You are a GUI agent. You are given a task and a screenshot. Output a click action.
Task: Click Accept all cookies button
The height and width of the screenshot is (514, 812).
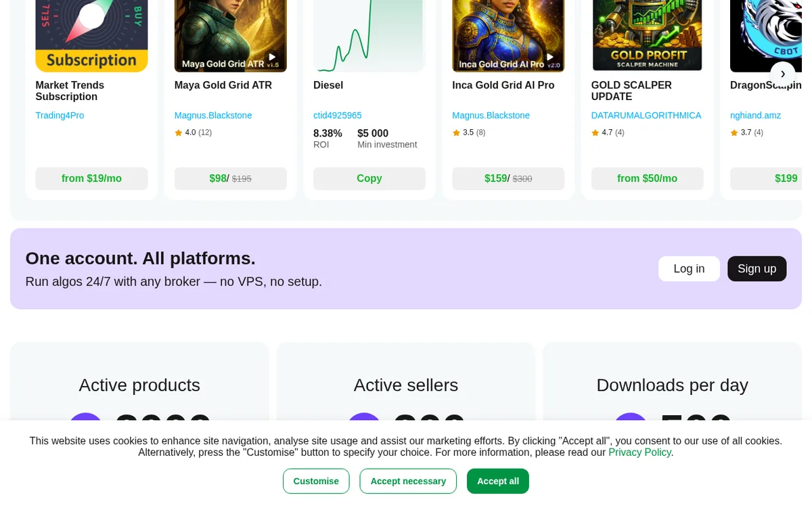coord(498,481)
